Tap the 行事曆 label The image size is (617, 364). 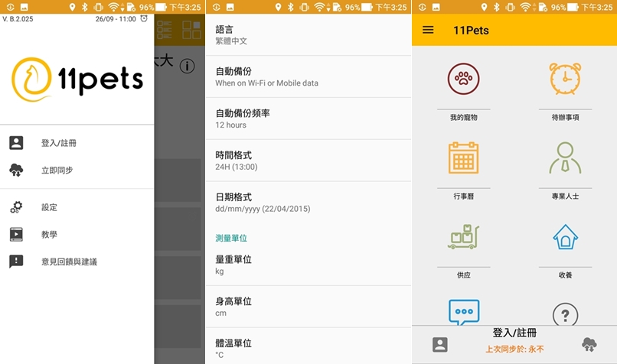(x=464, y=197)
